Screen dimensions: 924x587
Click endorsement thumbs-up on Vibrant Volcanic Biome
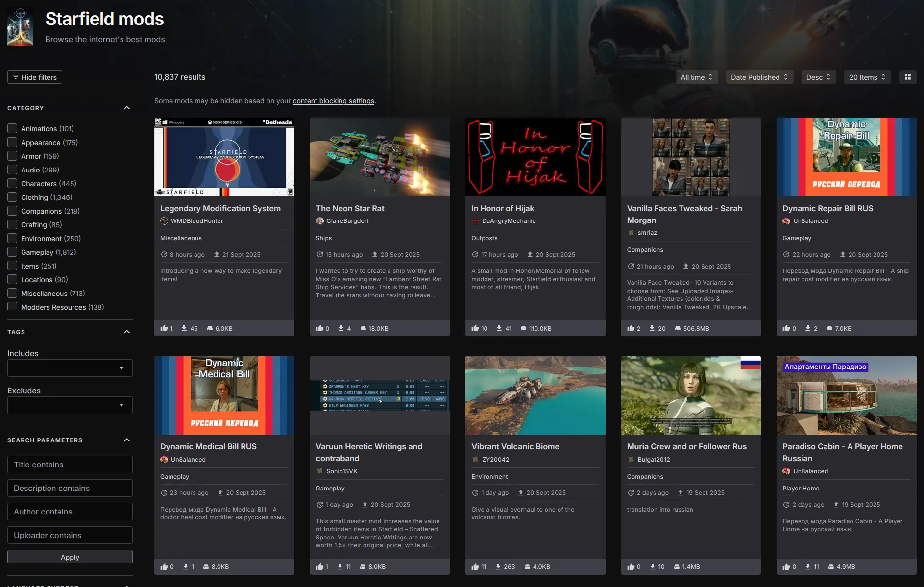coord(475,566)
